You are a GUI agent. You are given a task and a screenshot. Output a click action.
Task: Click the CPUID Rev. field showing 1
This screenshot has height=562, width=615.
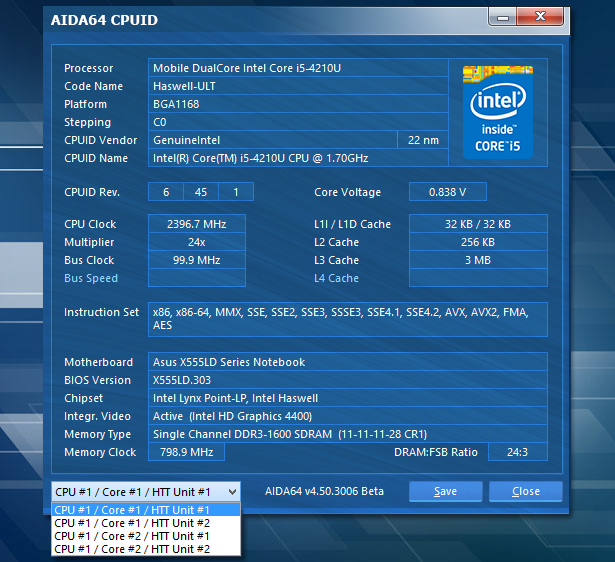click(x=236, y=192)
